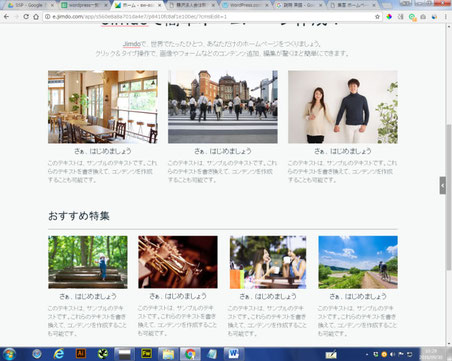Launch Internet Explorer from the taskbar
Screen dimensions: 452x361
click(59, 354)
